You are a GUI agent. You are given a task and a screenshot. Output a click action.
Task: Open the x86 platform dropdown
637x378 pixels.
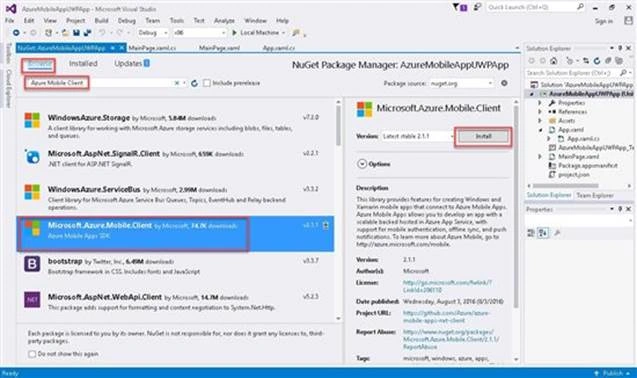point(199,33)
